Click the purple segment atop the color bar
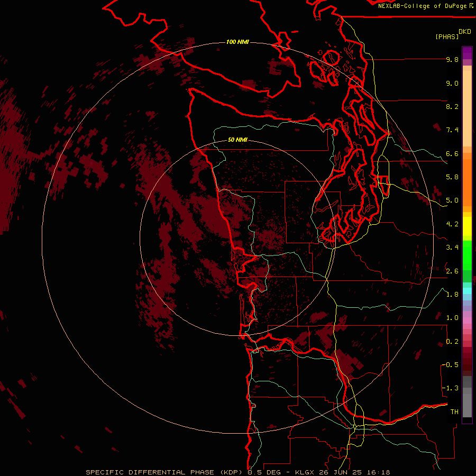476x476 pixels. point(467,53)
